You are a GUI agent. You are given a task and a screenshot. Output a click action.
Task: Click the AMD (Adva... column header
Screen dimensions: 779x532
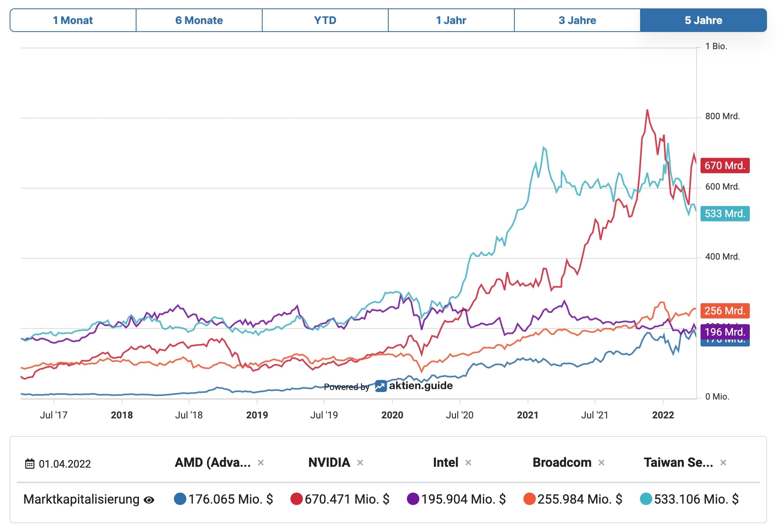click(x=213, y=462)
